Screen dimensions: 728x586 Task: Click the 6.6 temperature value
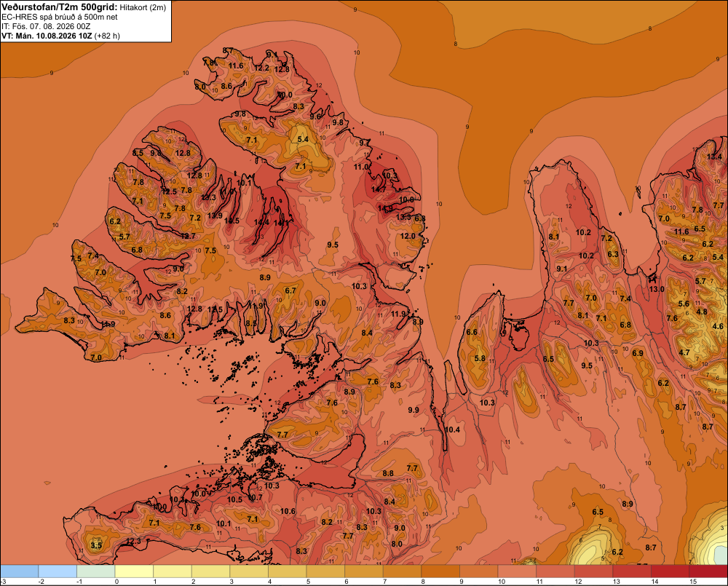pyautogui.click(x=472, y=332)
